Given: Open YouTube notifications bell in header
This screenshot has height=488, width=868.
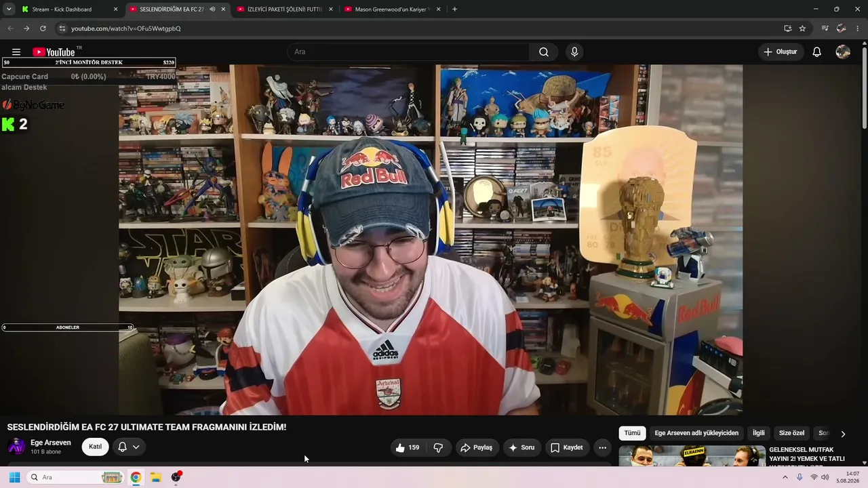Looking at the screenshot, I should [817, 52].
